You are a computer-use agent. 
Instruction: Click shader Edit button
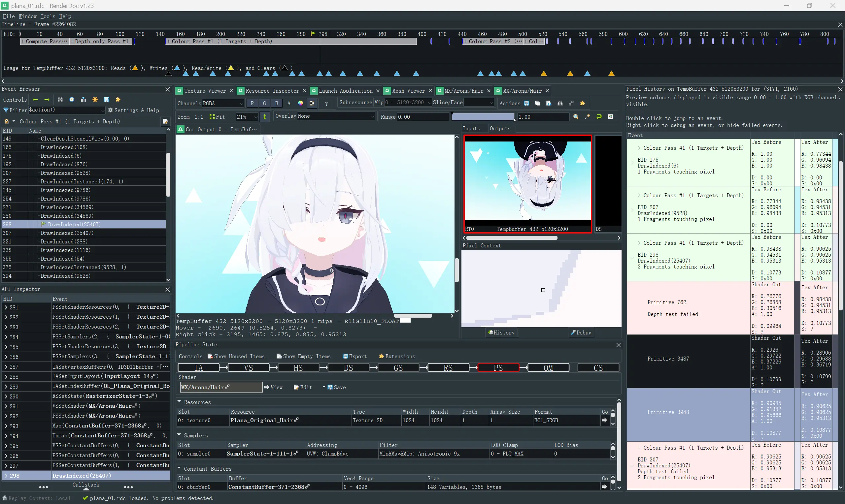coord(303,387)
